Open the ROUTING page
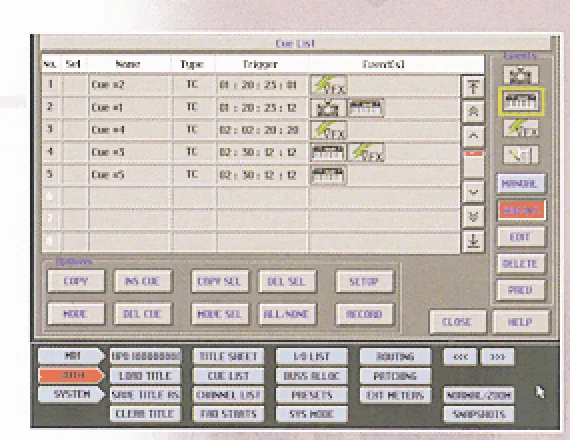 [396, 356]
